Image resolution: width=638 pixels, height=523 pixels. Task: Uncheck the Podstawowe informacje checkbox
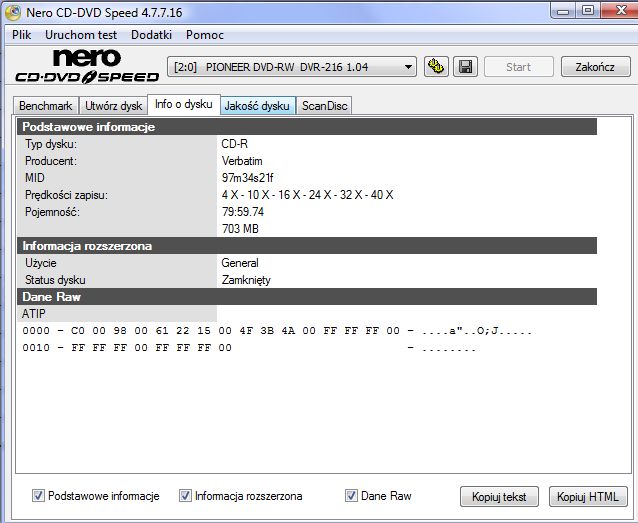[x=39, y=496]
